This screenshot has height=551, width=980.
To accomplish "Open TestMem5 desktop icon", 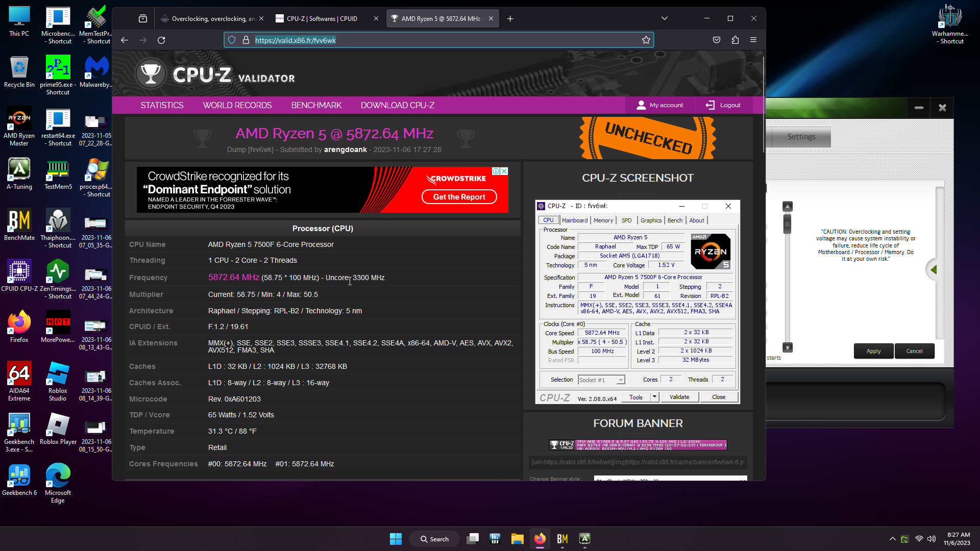I will click(x=58, y=173).
